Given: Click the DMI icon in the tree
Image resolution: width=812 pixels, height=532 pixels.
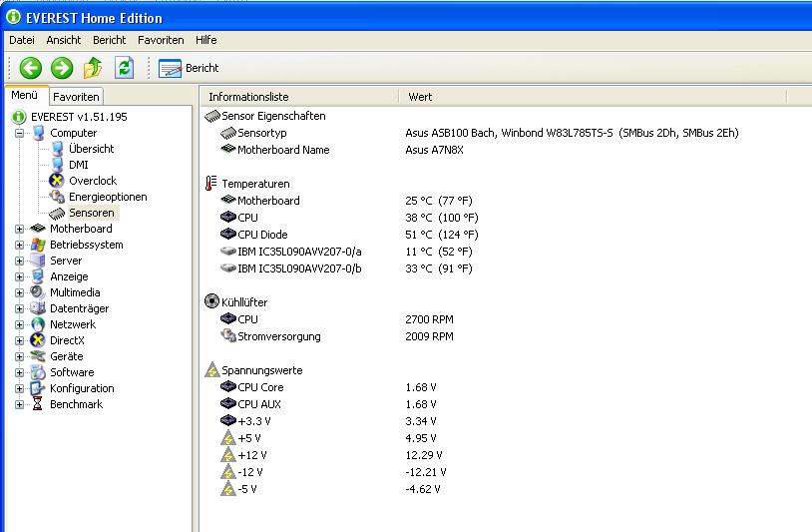Looking at the screenshot, I should pyautogui.click(x=58, y=165).
